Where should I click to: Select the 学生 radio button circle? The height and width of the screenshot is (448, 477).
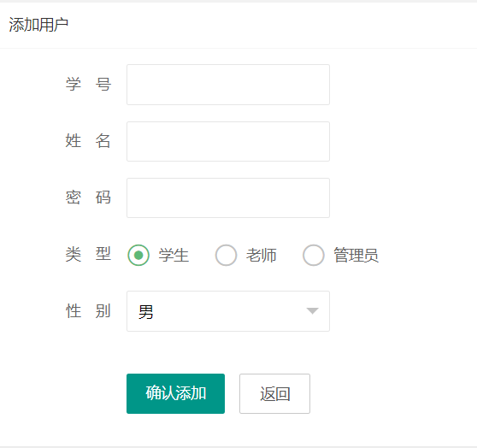click(138, 255)
